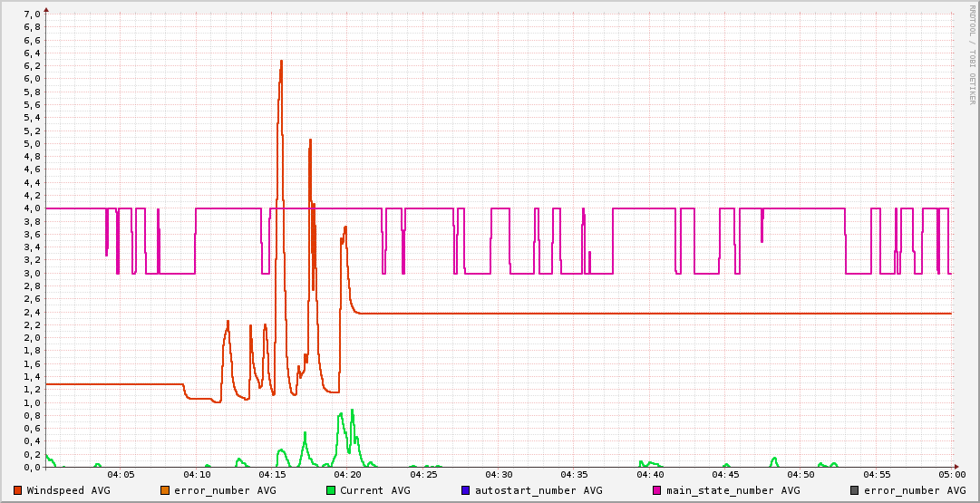980x503 pixels.
Task: Click the 4,2 value axis label
Action: tap(32, 195)
